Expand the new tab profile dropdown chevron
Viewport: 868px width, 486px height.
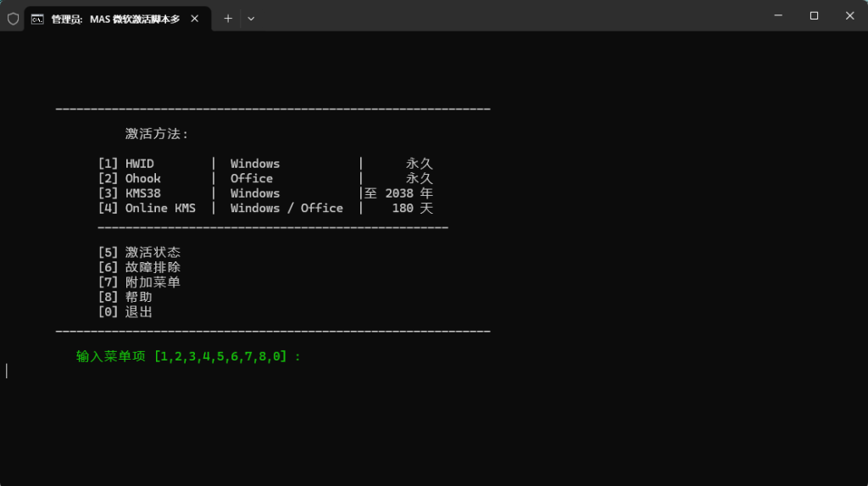pyautogui.click(x=251, y=18)
